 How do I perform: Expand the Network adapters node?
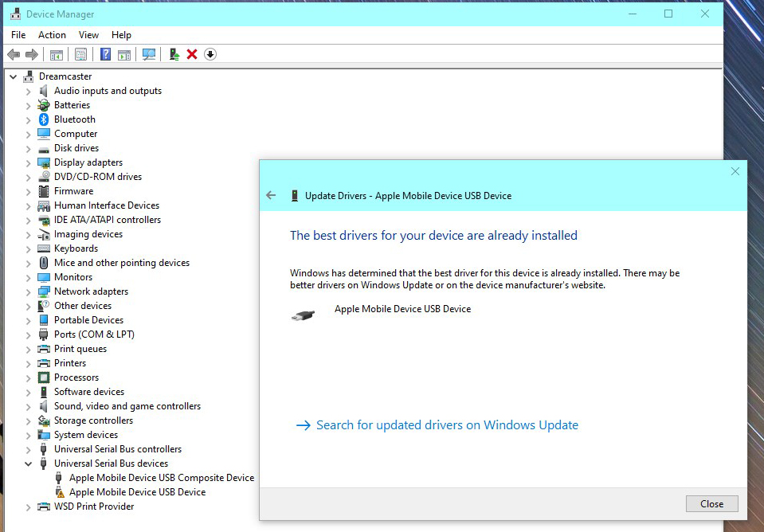(x=29, y=291)
